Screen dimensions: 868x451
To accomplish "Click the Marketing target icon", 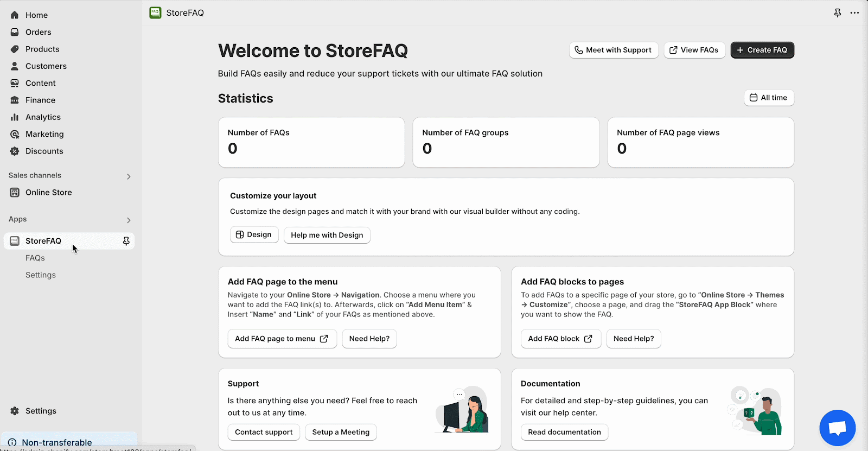I will pos(15,134).
